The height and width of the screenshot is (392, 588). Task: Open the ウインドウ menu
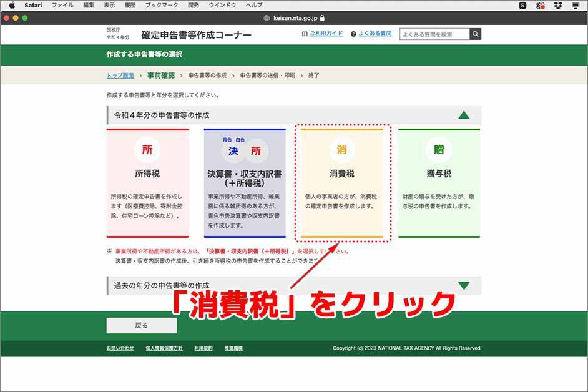(222, 5)
